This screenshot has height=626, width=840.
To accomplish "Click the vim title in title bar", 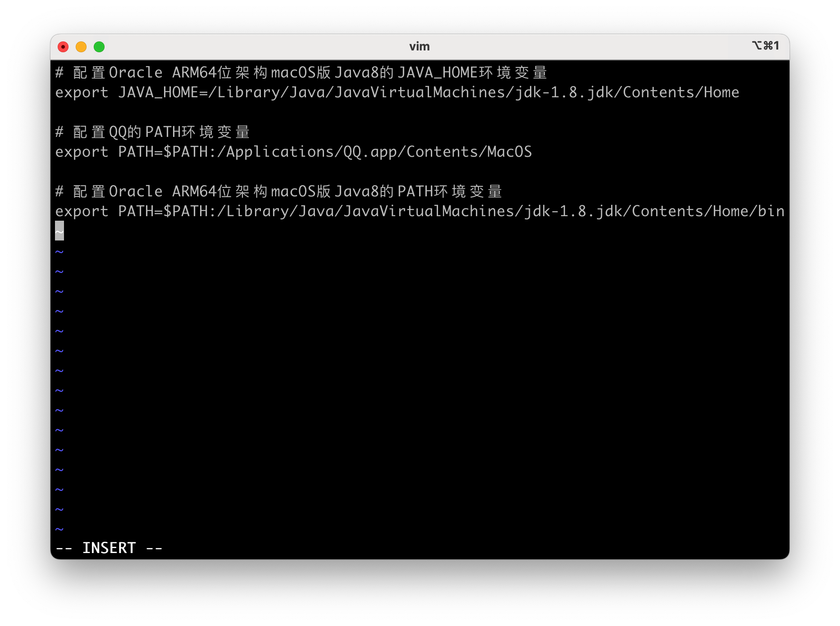I will tap(419, 46).
